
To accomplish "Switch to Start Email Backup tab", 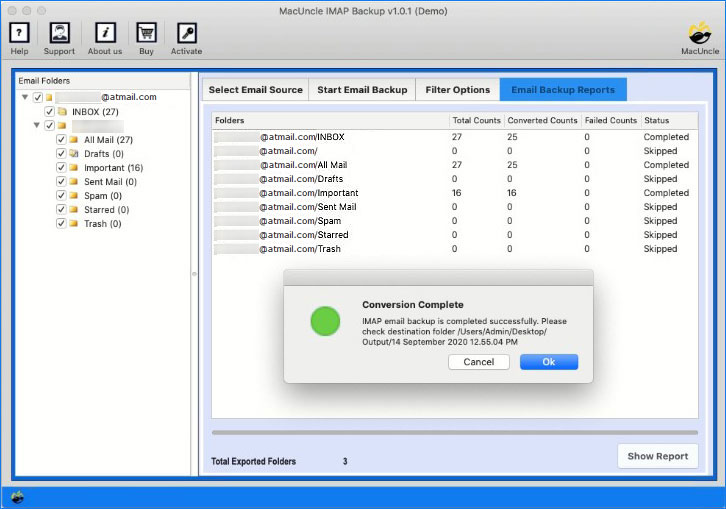I will [362, 90].
